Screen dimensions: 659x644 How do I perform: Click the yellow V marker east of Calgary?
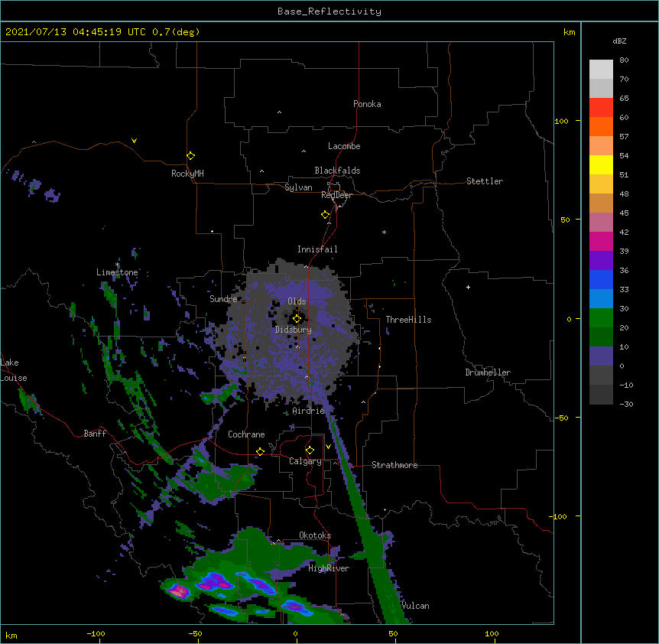tap(328, 447)
